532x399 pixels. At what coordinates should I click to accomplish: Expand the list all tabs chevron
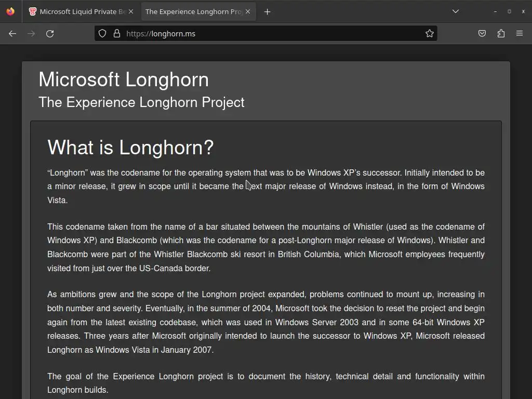456,11
